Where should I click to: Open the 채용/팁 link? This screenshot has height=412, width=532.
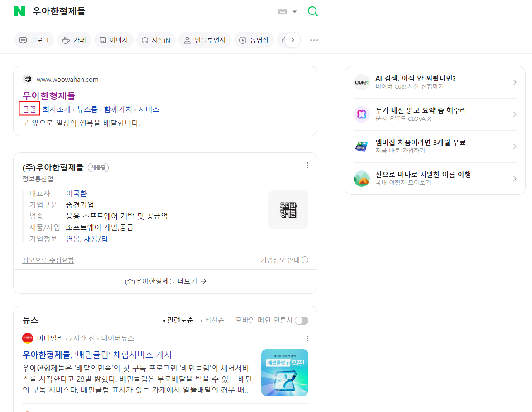[x=96, y=239]
